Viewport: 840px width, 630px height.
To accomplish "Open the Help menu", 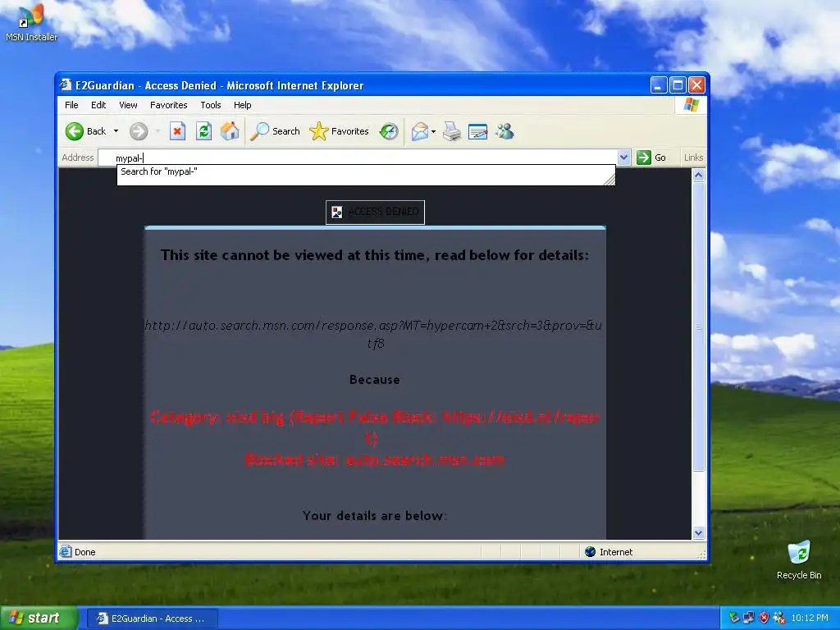I will click(x=242, y=105).
